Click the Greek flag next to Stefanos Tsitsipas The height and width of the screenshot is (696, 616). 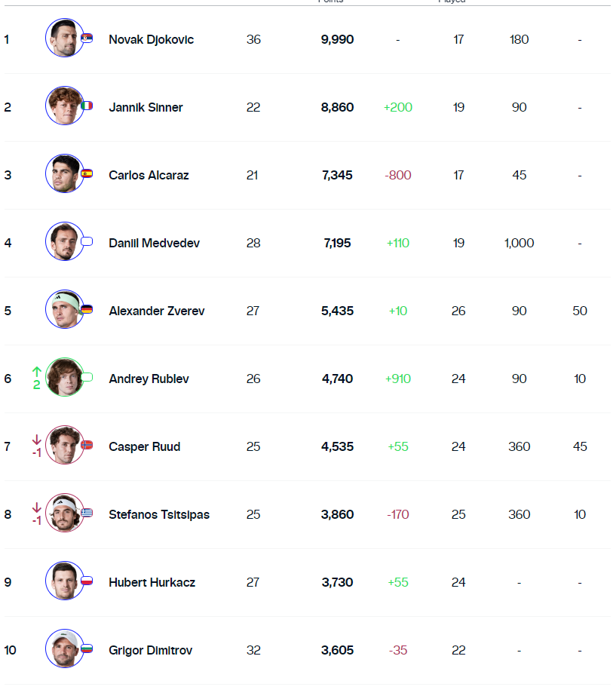[87, 513]
